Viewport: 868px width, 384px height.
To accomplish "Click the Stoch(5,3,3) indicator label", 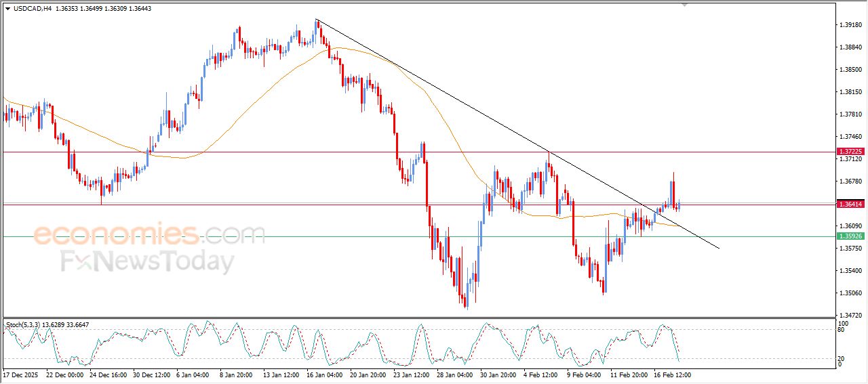I will click(x=22, y=325).
